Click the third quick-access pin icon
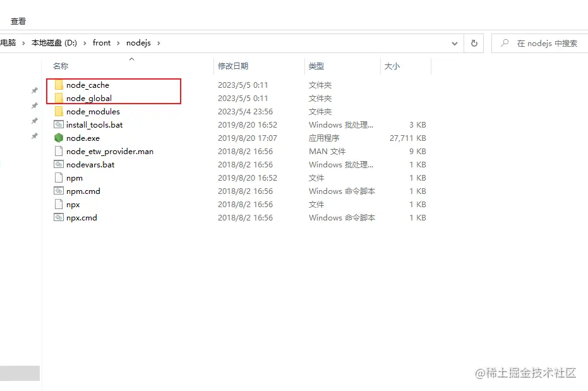 click(x=35, y=121)
